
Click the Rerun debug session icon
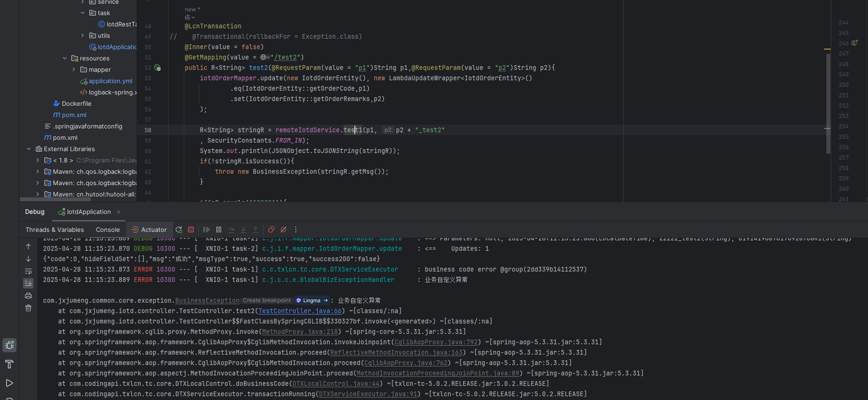[179, 230]
